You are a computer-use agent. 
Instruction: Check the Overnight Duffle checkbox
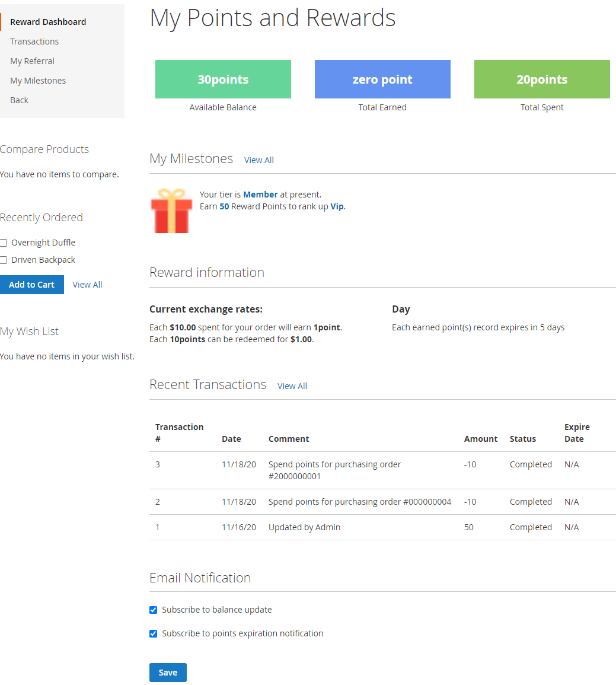[x=4, y=243]
